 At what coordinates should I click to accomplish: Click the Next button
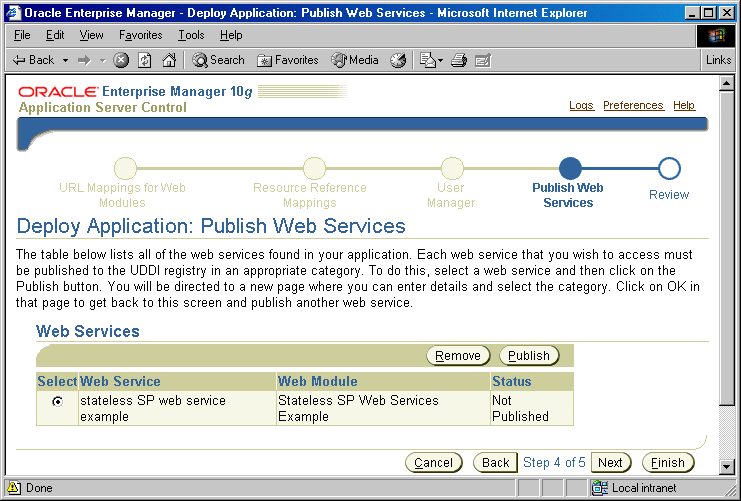[610, 463]
